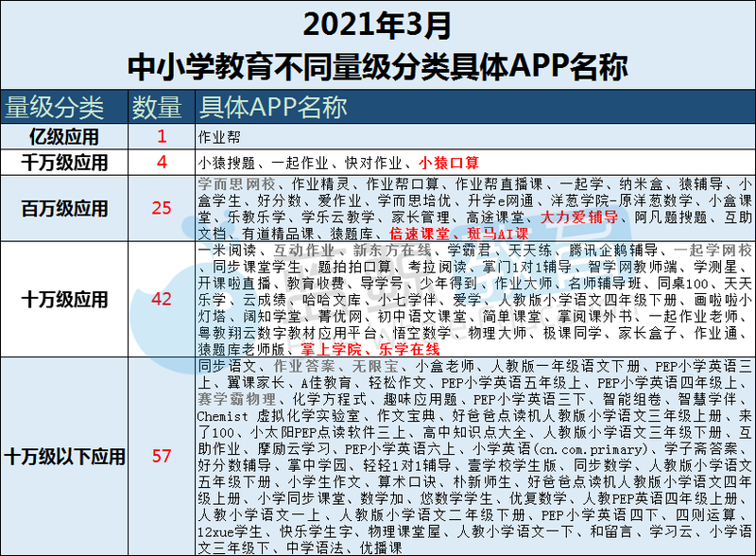Click the "具体APP名称" column header
This screenshot has width=756, height=556.
pos(273,107)
